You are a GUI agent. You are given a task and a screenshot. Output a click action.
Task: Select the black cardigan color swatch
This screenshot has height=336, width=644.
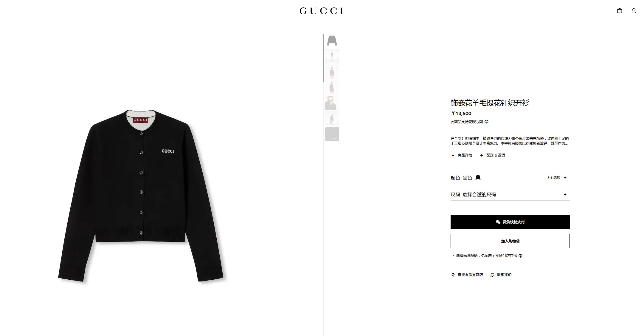click(x=478, y=178)
